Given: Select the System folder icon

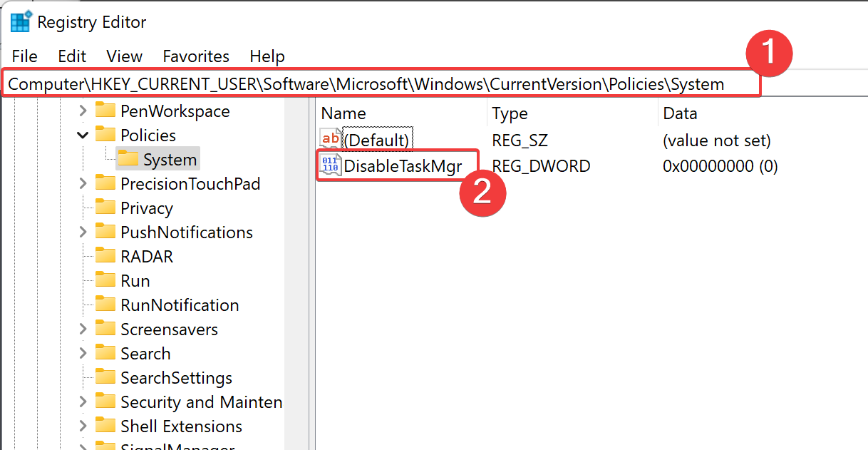Looking at the screenshot, I should tap(128, 159).
